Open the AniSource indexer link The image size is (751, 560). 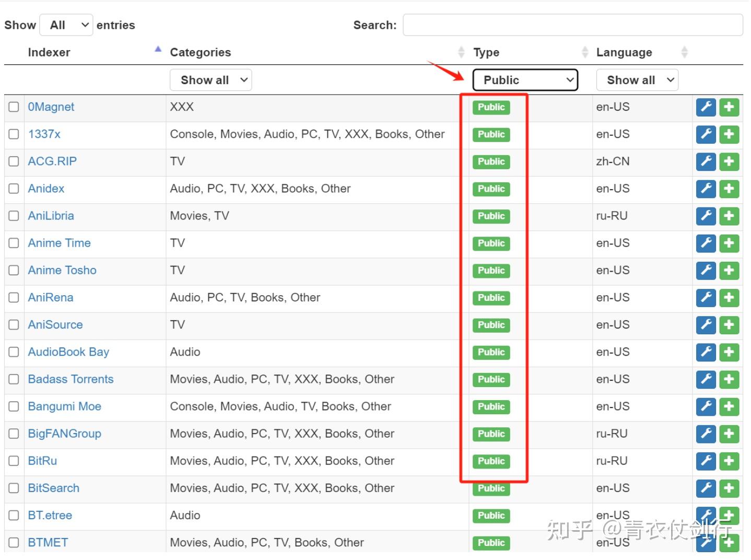[x=55, y=325]
